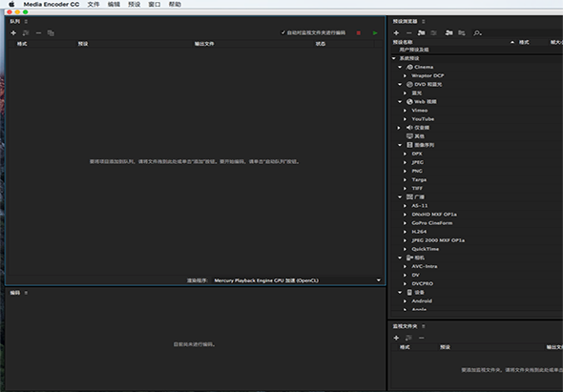Open the 队列 panel menu icon
563x392 pixels.
coord(26,22)
